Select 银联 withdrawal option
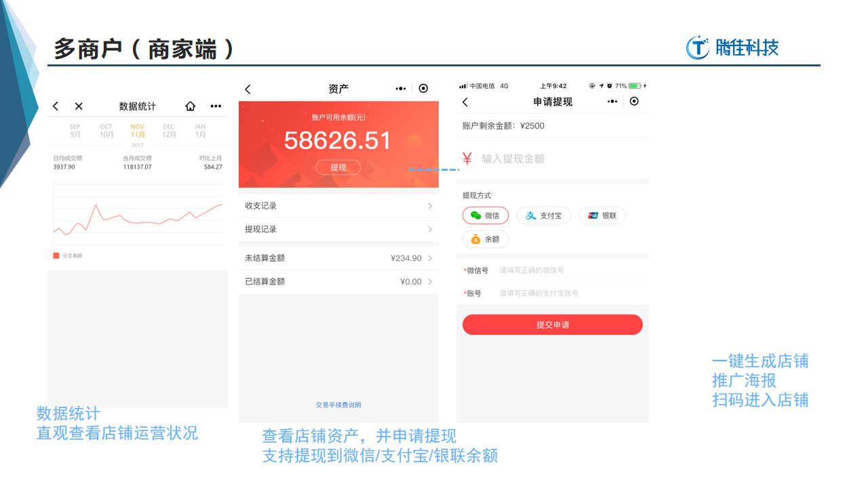868x488 pixels. pyautogui.click(x=601, y=216)
